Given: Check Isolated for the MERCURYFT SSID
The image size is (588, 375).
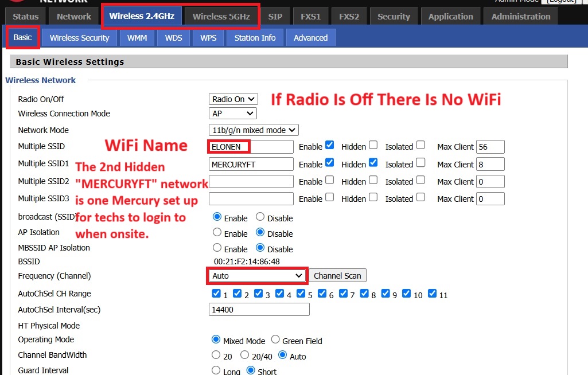Looking at the screenshot, I should 420,163.
